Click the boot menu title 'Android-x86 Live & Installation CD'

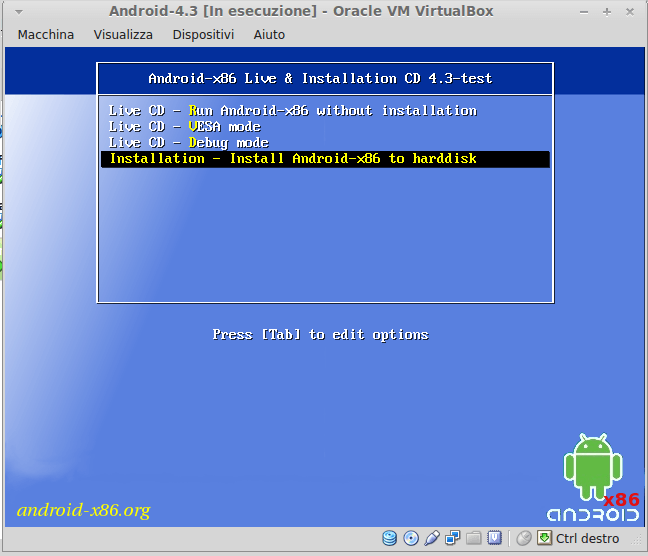[320, 78]
